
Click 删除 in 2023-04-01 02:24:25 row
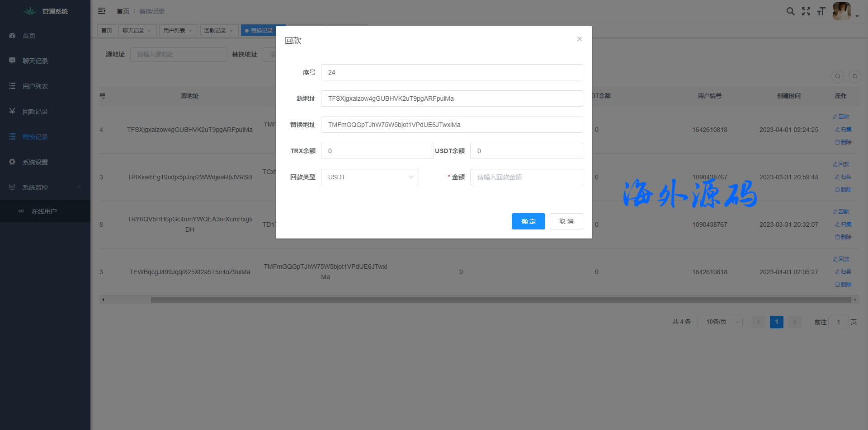pos(843,142)
